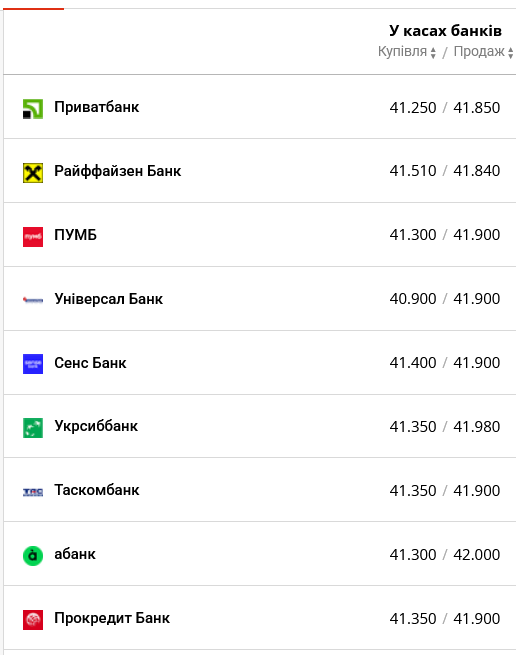
Task: Click the red ПУМБ logo icon
Action: [33, 237]
